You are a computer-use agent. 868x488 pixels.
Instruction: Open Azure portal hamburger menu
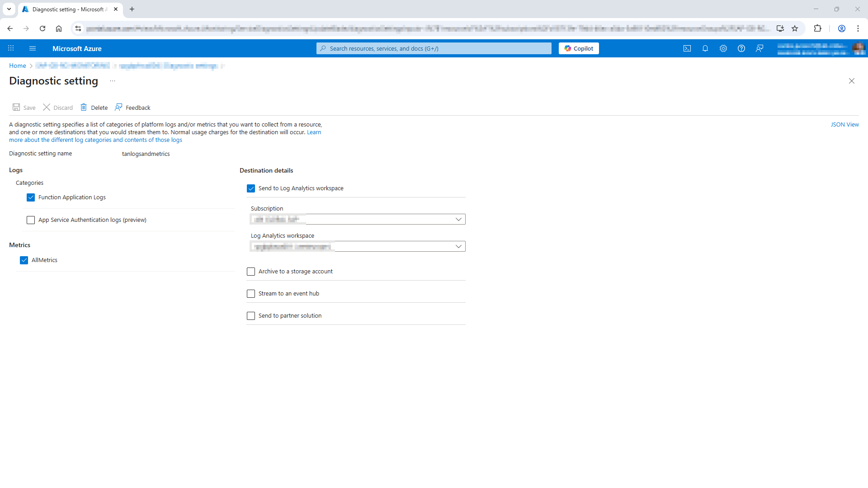[33, 48]
